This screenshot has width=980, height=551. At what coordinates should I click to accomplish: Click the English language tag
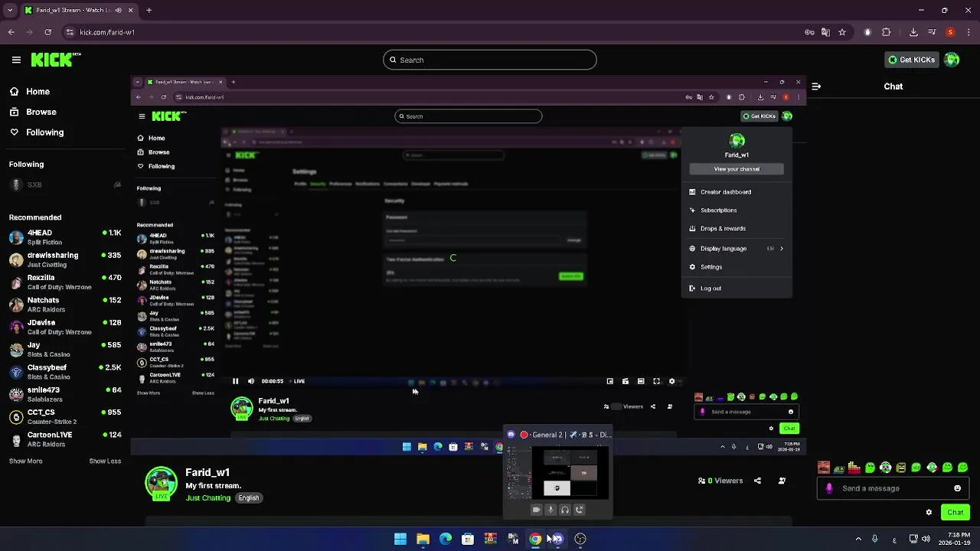click(248, 498)
